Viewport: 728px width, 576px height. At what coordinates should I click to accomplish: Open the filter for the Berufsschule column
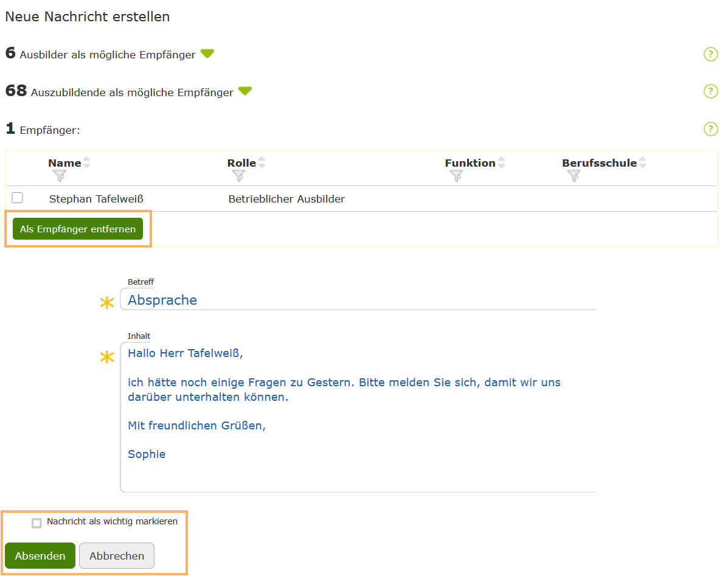coord(573,175)
